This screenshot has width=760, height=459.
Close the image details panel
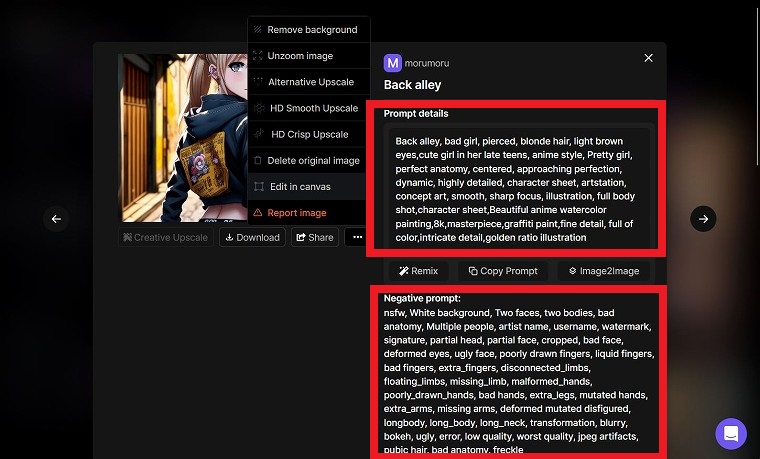tap(649, 58)
